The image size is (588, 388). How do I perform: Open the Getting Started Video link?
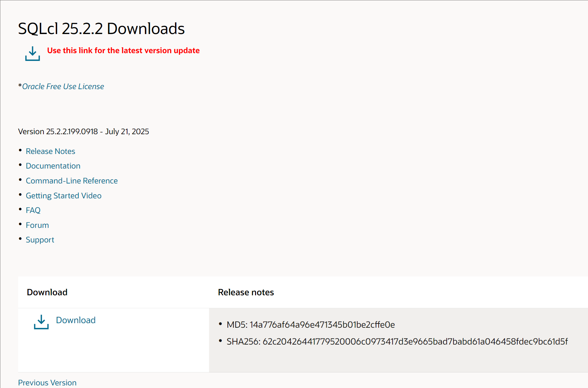coord(64,196)
